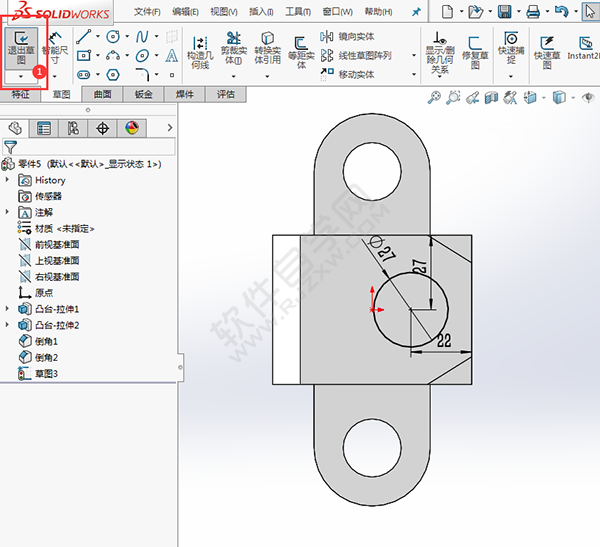Open dropdown beside Linear Sketch Pattern
Screen dimensions: 600x547
(414, 56)
